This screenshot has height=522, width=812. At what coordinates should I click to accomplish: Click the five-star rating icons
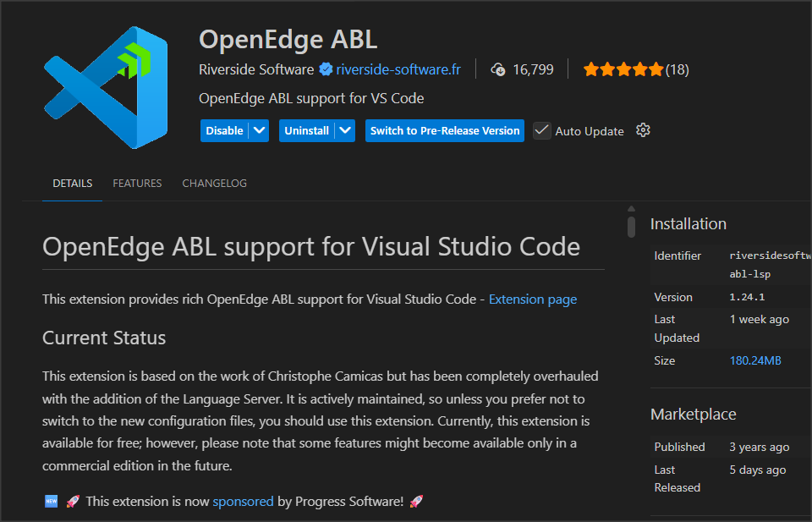click(x=623, y=69)
